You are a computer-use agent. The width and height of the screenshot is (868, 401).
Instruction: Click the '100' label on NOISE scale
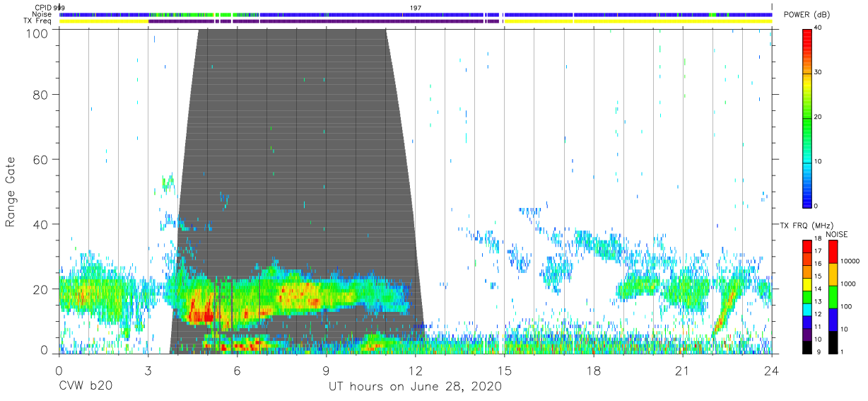pyautogui.click(x=848, y=306)
